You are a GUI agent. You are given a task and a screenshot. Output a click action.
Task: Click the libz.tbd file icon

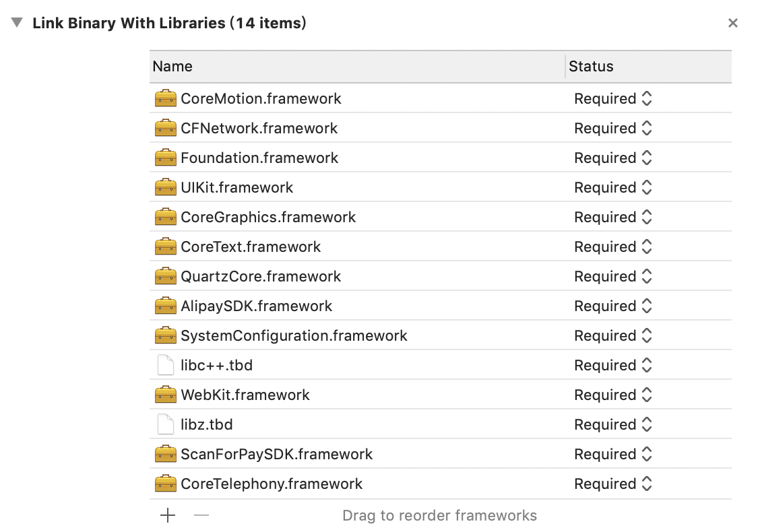point(165,424)
